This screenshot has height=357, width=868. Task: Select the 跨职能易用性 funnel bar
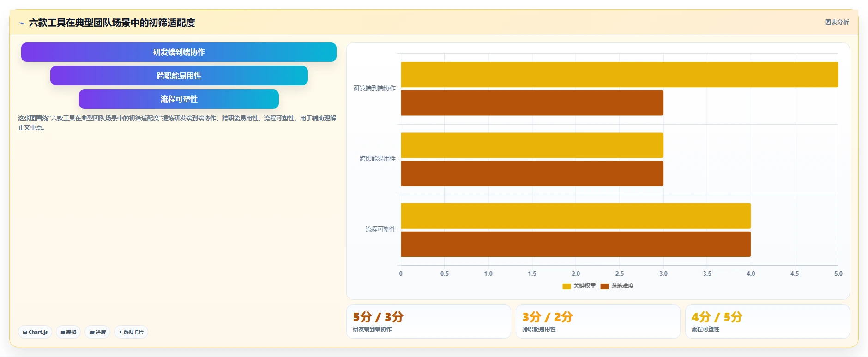tap(179, 76)
